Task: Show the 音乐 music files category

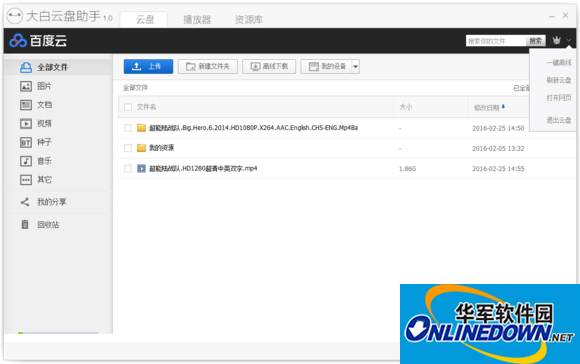Action: [x=36, y=161]
